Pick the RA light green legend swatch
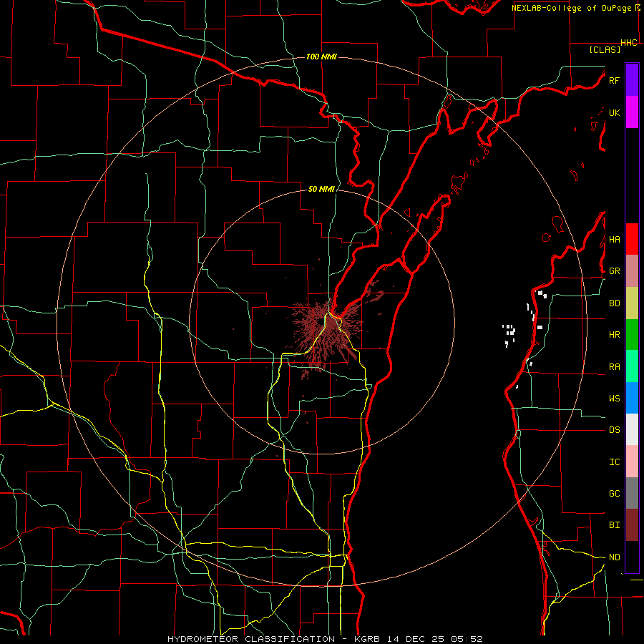The width and height of the screenshot is (644, 644). point(632,366)
